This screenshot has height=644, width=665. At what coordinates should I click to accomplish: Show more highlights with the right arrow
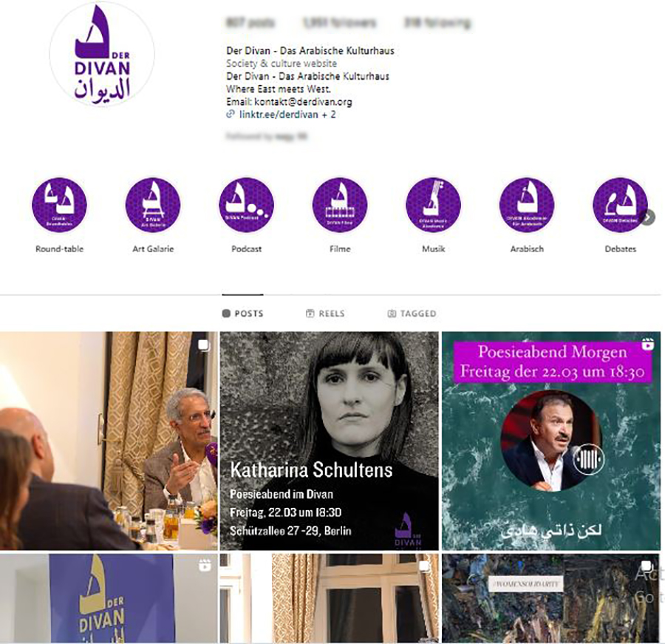pyautogui.click(x=647, y=217)
